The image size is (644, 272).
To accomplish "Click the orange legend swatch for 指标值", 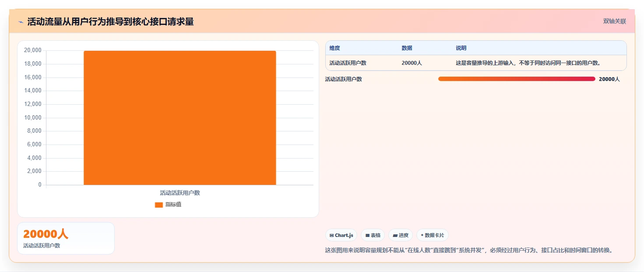I will 159,205.
